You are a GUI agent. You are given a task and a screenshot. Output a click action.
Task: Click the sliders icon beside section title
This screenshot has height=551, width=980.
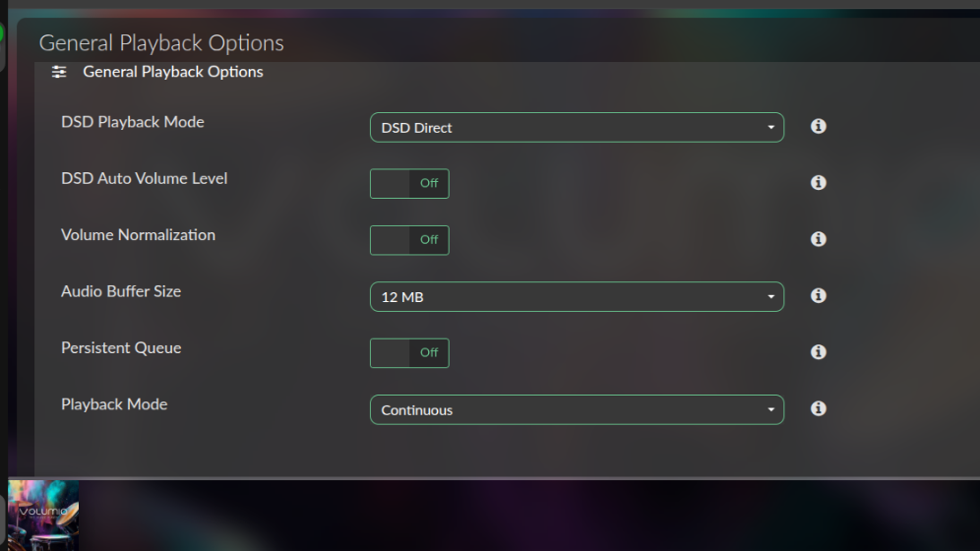[x=59, y=72]
